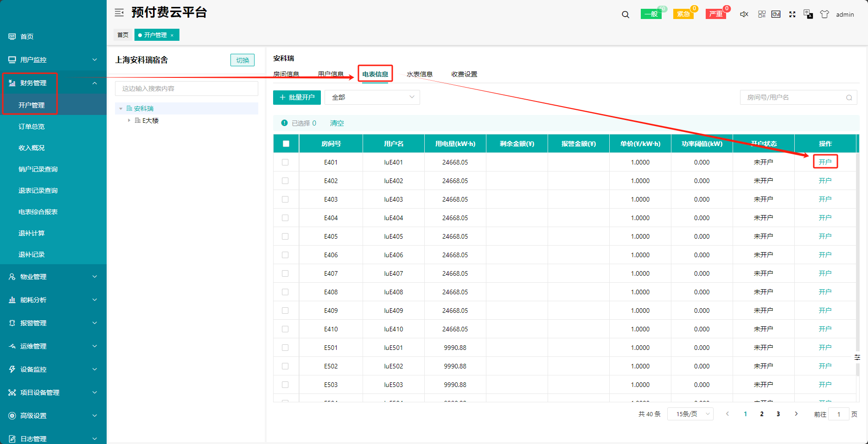
Task: Click the 房间号/用户名 search field
Action: [x=794, y=97]
